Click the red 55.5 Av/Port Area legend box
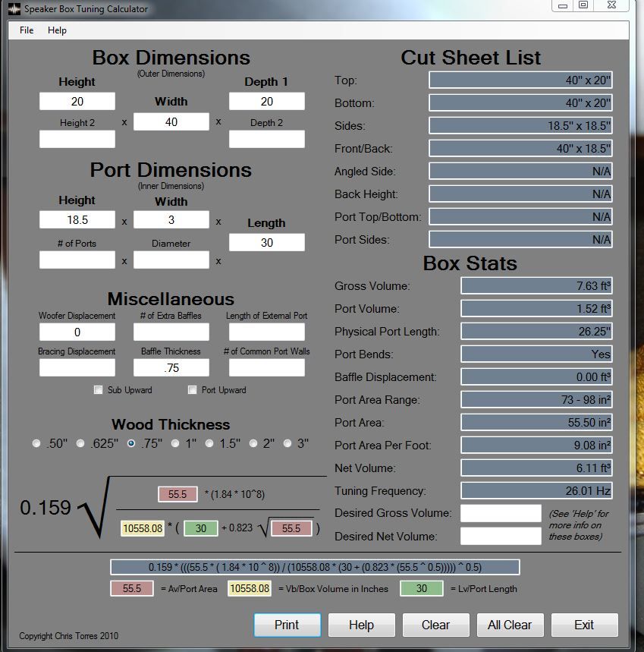Viewport: 644px width, 652px height. [132, 588]
